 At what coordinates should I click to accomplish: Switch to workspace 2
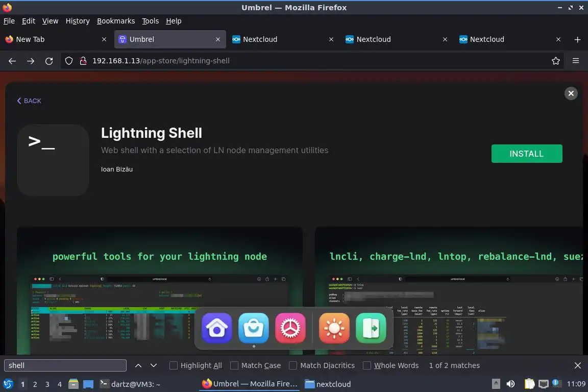(x=35, y=384)
